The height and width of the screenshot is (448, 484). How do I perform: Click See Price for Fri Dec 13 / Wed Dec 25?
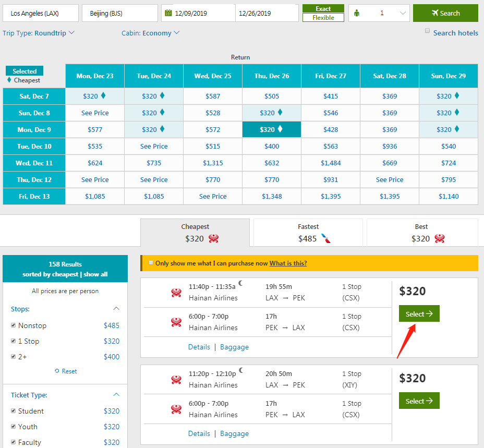[x=213, y=196]
